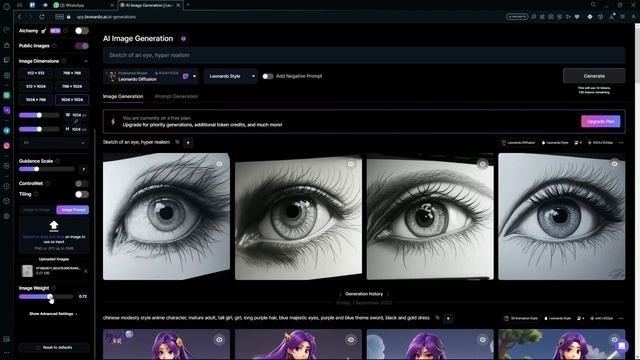
Task: Adjust the Guidance Scale slider
Action: click(47, 169)
